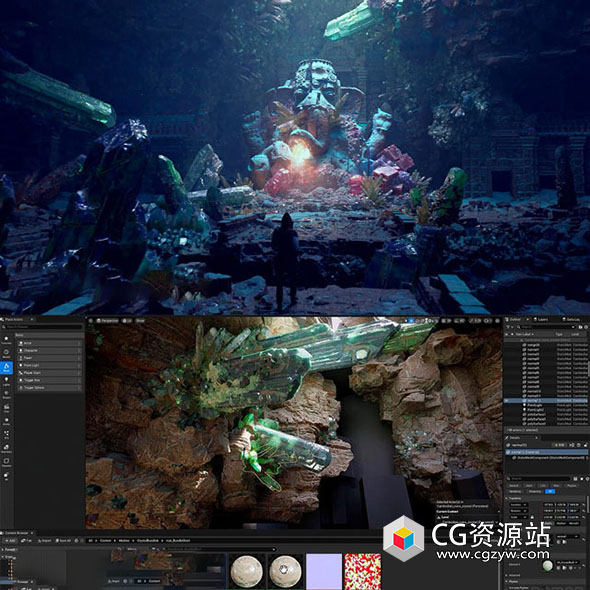
Task: Open the Outliner filter funnel icon
Action: (508, 327)
